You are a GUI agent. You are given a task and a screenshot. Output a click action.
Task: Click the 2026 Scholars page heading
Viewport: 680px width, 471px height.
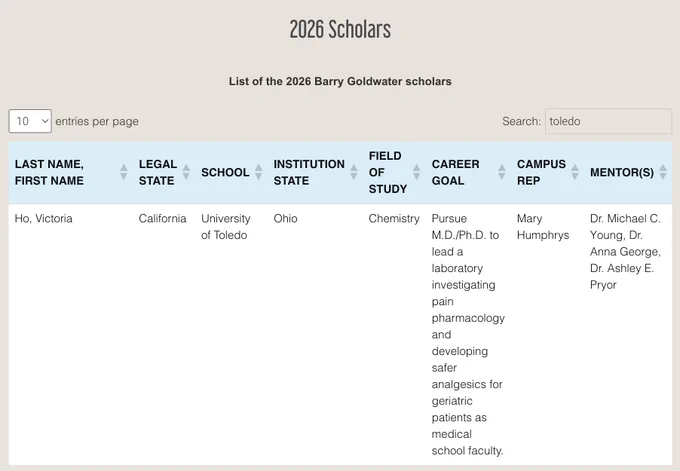tap(340, 29)
